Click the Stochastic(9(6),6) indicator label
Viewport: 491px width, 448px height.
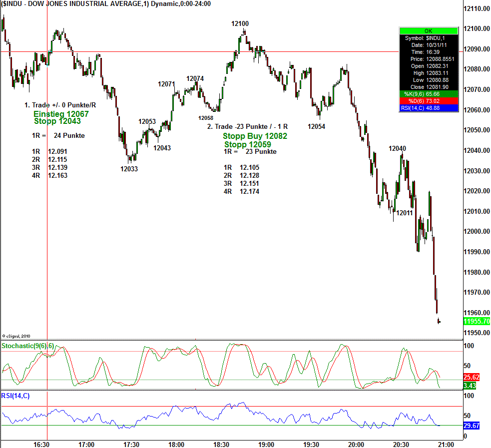(x=28, y=346)
